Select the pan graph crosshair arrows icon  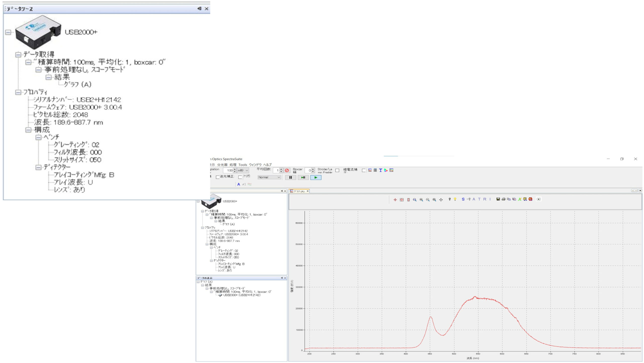441,200
